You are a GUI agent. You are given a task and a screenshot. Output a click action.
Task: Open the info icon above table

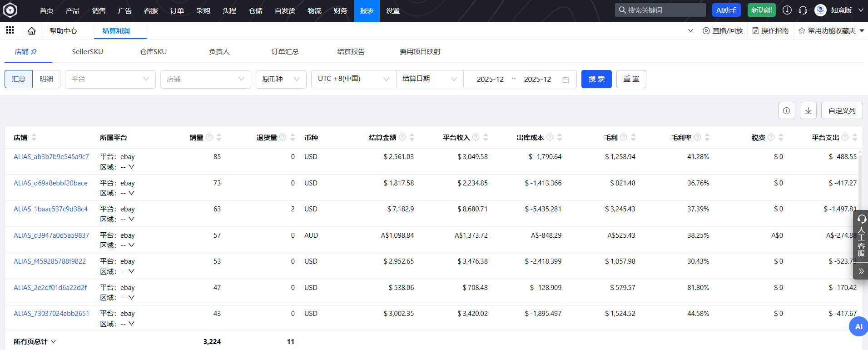click(786, 110)
